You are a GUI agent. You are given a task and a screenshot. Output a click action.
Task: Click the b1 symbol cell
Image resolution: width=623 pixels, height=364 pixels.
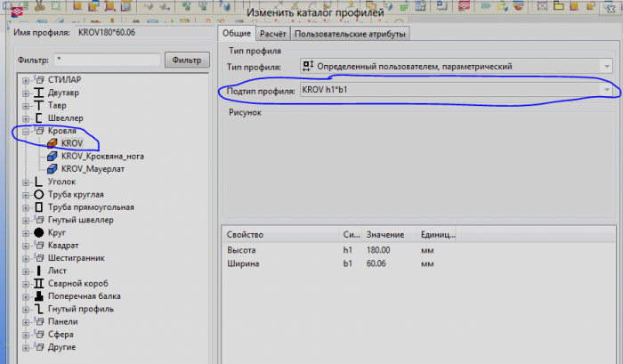point(348,263)
